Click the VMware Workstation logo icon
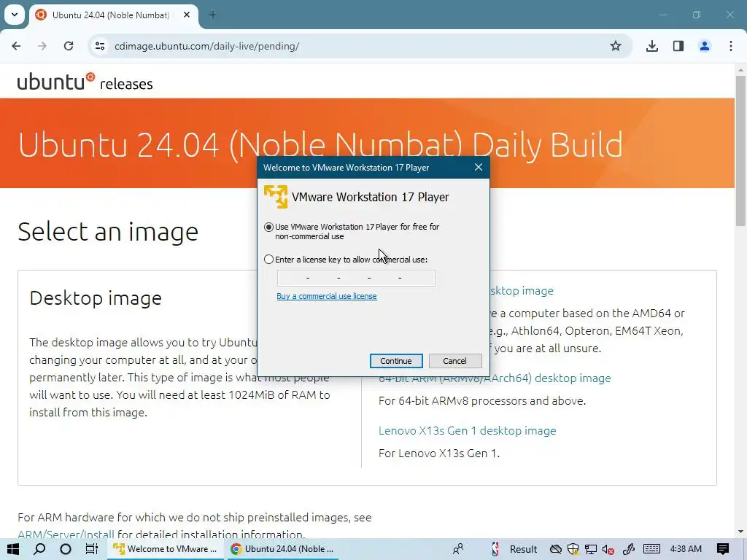The width and height of the screenshot is (747, 560). (276, 197)
